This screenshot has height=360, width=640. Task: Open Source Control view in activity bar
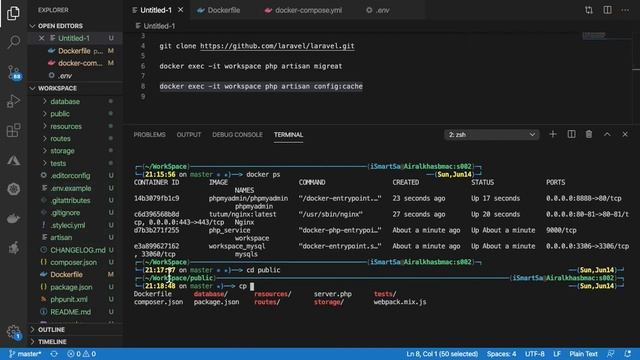coord(14,73)
